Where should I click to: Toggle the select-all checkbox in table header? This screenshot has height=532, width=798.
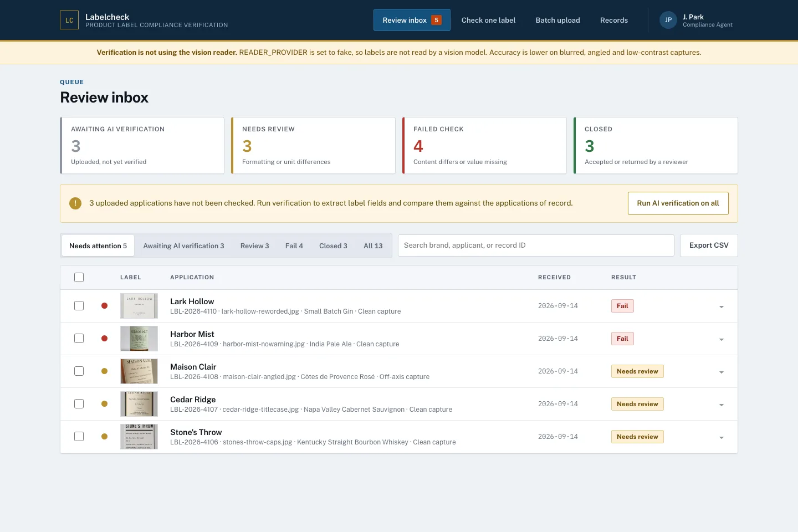(79, 277)
